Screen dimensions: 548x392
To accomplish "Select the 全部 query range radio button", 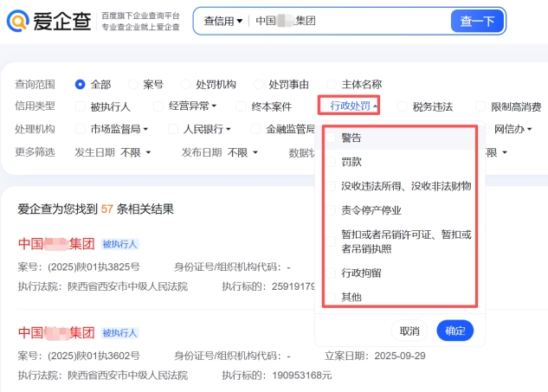I will [x=81, y=84].
